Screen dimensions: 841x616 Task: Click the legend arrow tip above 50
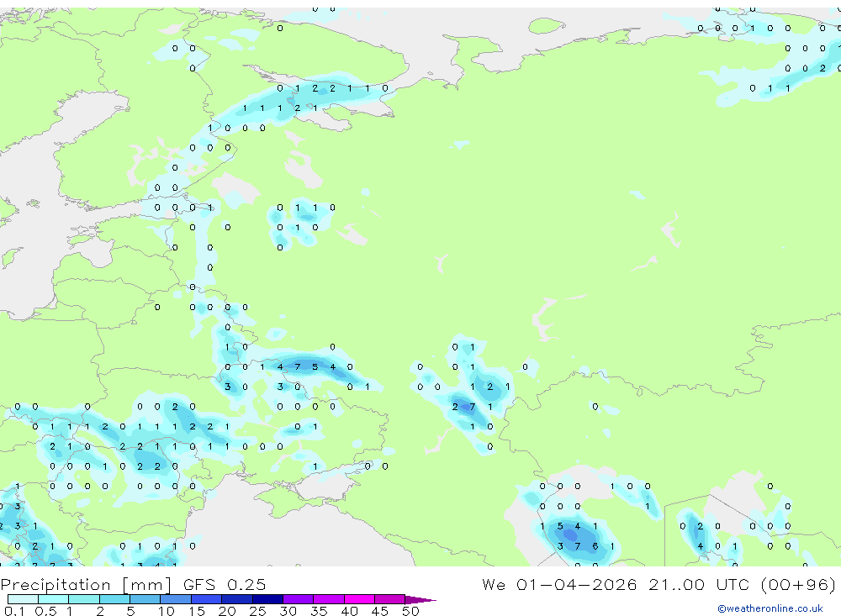pyautogui.click(x=420, y=600)
